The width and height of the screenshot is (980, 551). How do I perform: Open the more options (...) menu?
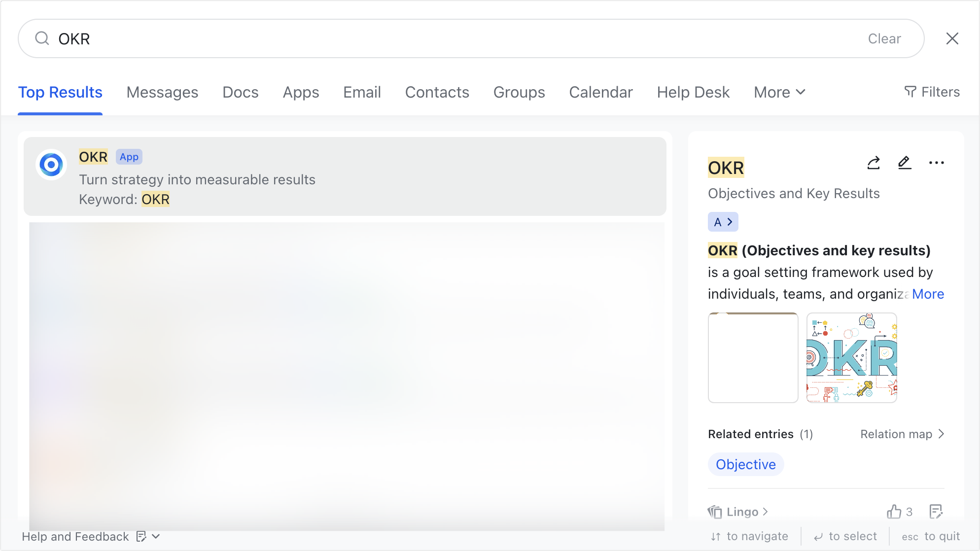937,163
